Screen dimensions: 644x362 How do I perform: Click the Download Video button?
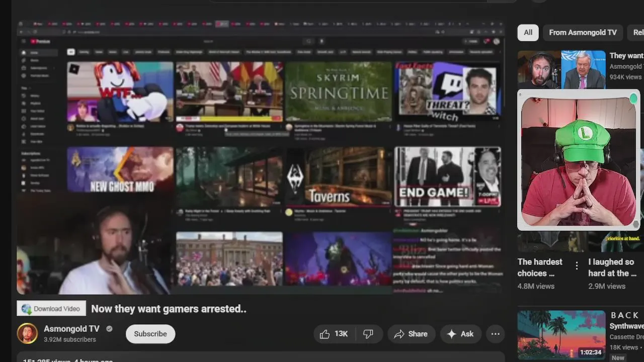pyautogui.click(x=51, y=309)
